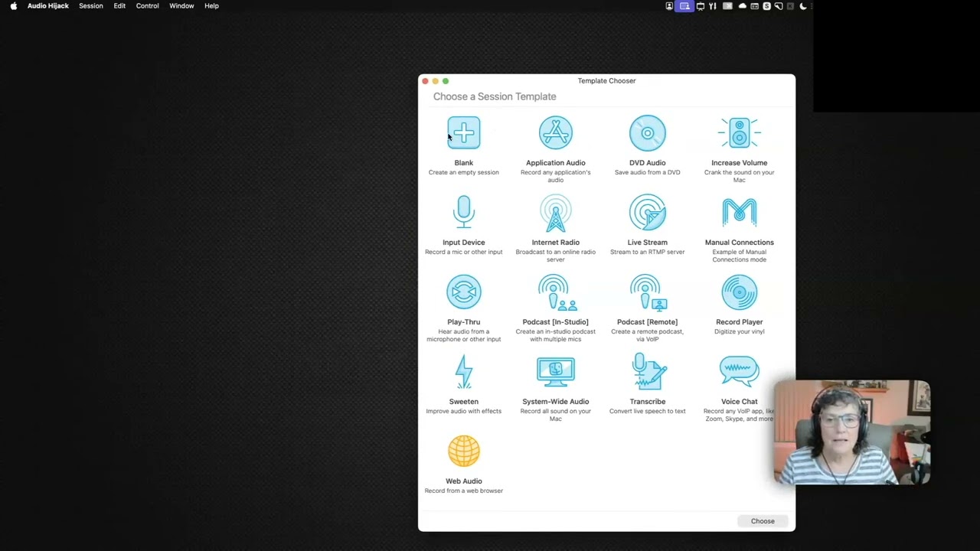Open the Help menu
Viewport: 980px width, 551px height.
[x=211, y=6]
